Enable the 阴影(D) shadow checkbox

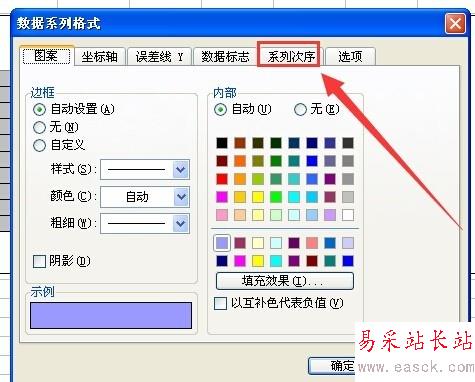pos(39,261)
